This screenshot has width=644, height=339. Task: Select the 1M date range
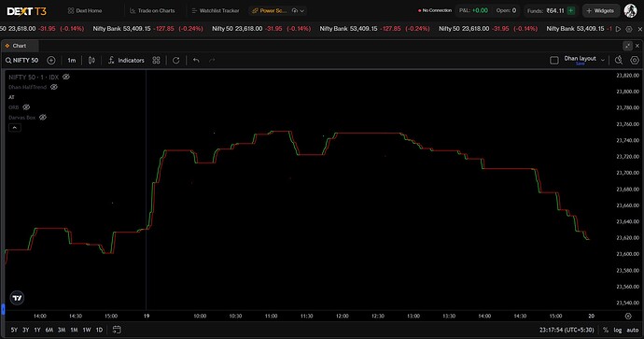pyautogui.click(x=74, y=330)
